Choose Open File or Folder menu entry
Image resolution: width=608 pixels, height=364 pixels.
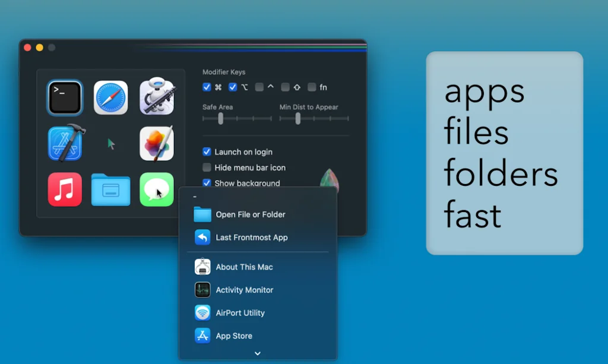[251, 214]
